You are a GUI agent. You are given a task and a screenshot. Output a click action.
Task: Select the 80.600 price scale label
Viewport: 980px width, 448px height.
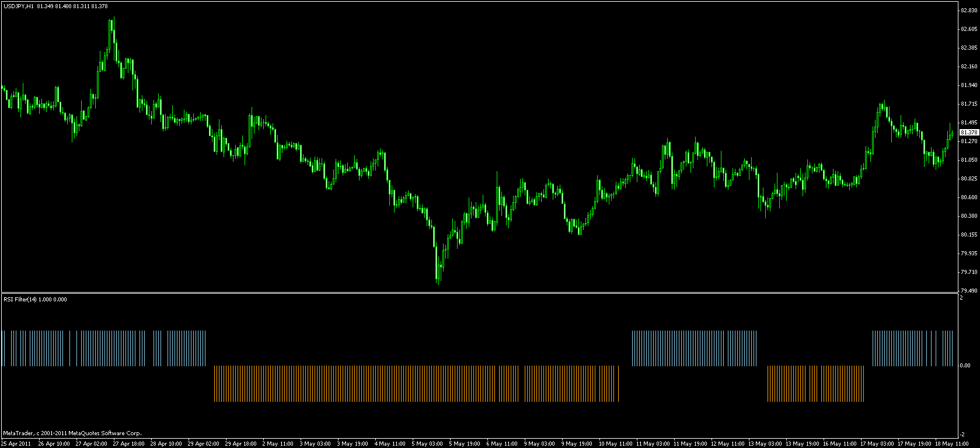coord(968,197)
